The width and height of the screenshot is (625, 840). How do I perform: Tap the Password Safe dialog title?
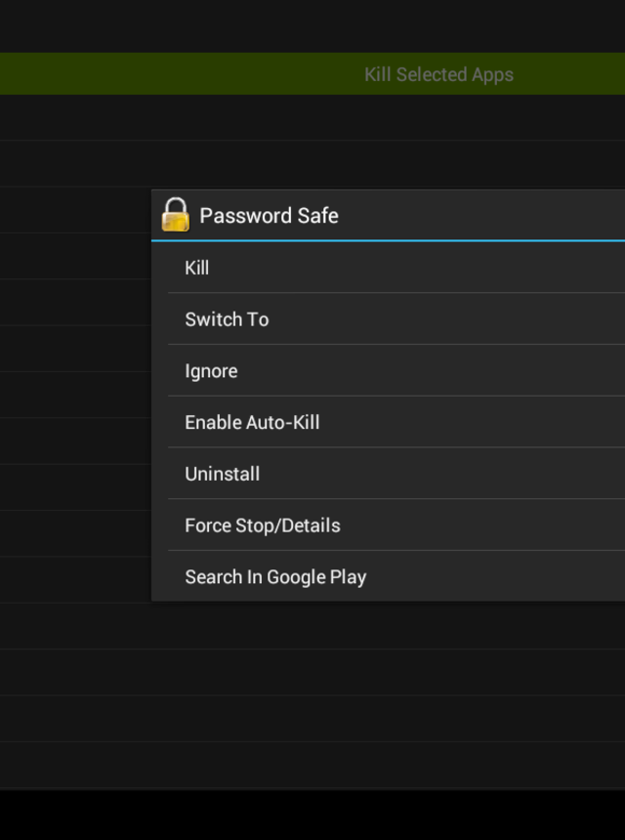269,216
